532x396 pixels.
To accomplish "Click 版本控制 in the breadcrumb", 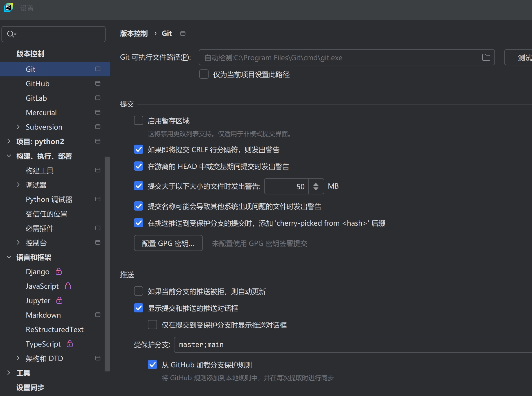I will pos(134,34).
